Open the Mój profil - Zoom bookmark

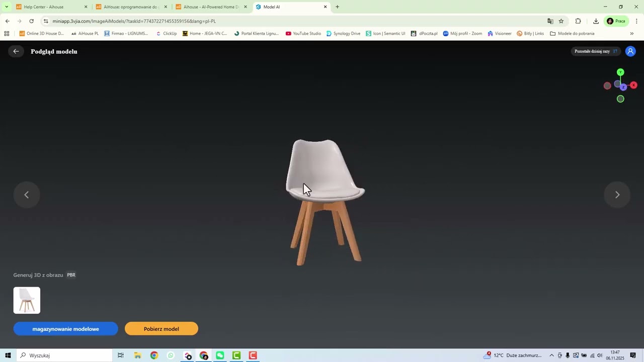click(462, 34)
